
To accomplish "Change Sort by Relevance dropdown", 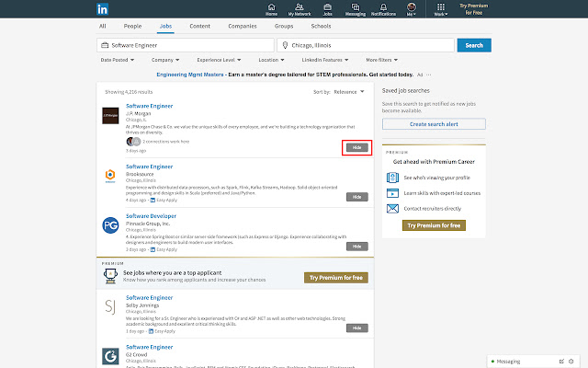I will 349,92.
